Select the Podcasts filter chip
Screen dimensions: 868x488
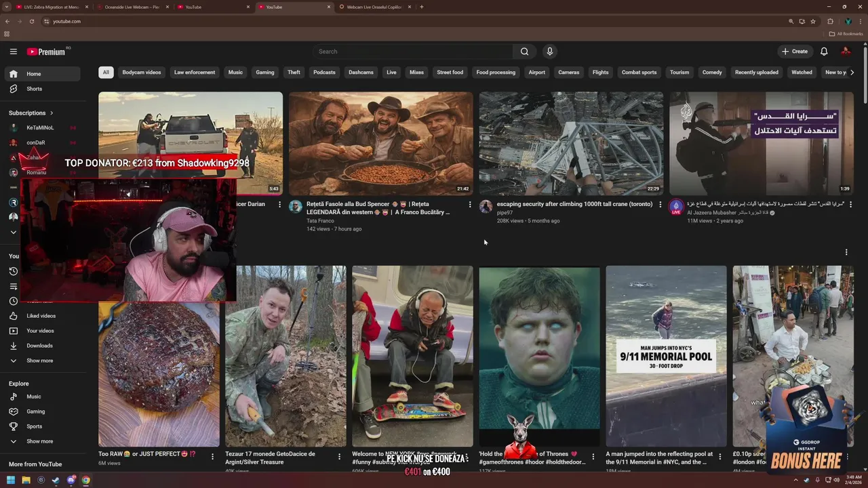coord(324,73)
